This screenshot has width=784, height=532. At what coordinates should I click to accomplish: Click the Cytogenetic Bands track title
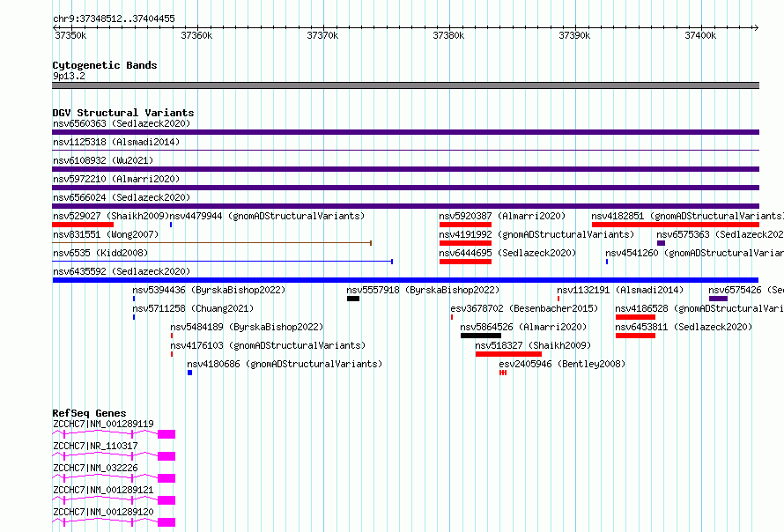(x=105, y=65)
